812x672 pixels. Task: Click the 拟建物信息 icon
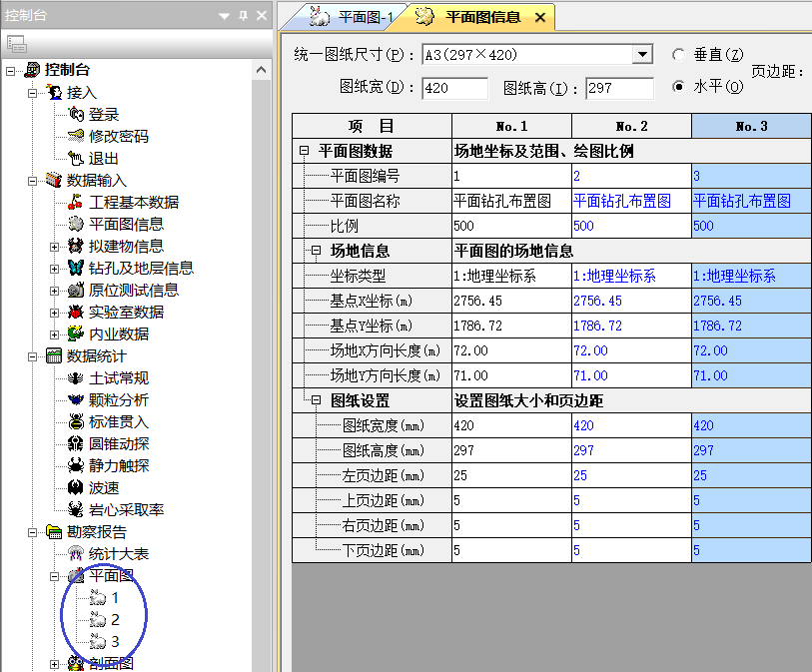[x=76, y=246]
